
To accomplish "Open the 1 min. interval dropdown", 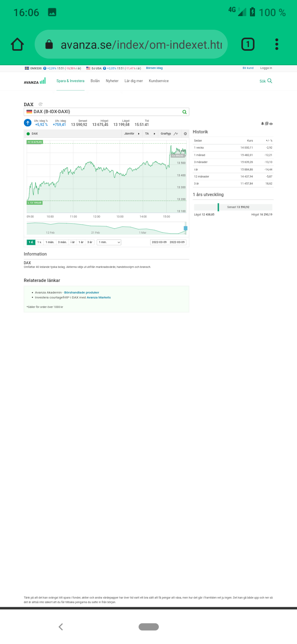I will (109, 242).
